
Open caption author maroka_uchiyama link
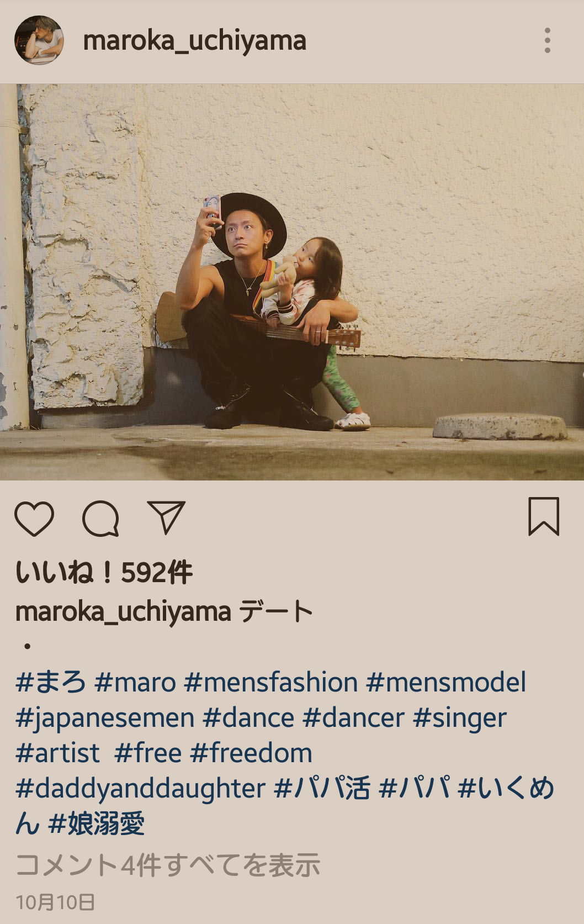pos(123,612)
